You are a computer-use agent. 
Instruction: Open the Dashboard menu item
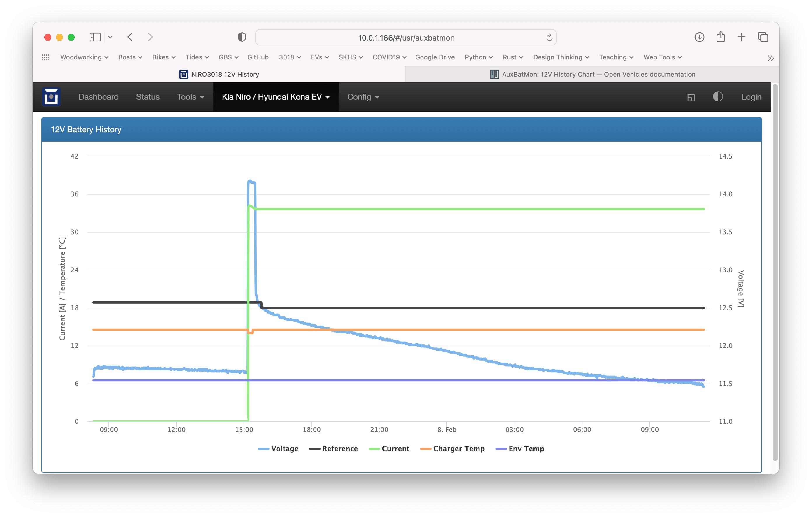[x=99, y=97]
